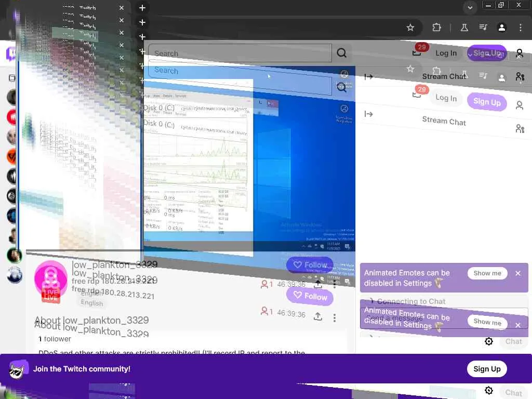Restore down the Chrome window
The image size is (532, 399).
click(x=501, y=5)
